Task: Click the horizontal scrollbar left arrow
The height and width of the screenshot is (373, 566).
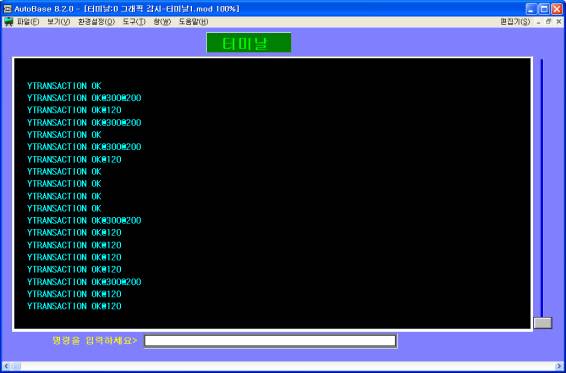Action: click(x=6, y=366)
